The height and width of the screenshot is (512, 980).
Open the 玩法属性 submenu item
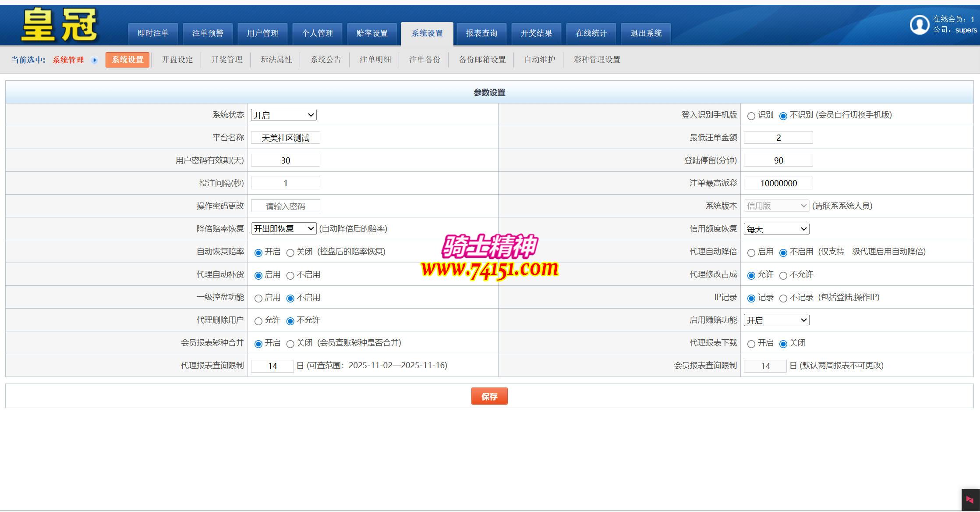click(x=275, y=60)
